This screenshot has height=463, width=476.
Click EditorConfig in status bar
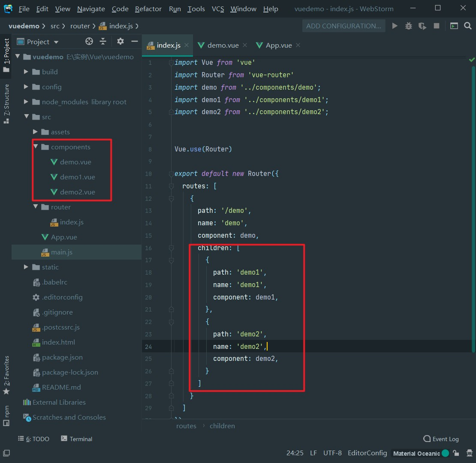pyautogui.click(x=368, y=453)
